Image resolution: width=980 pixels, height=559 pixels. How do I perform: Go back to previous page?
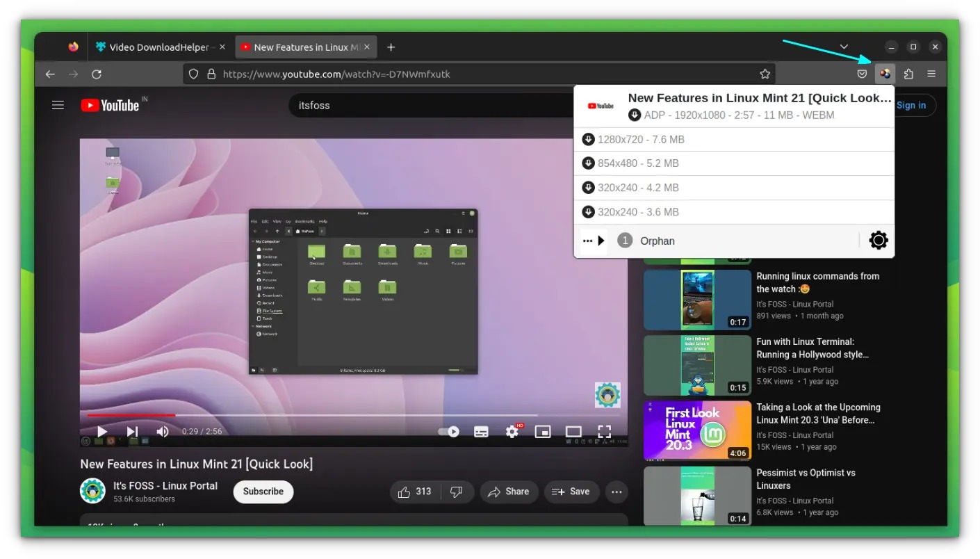(50, 74)
